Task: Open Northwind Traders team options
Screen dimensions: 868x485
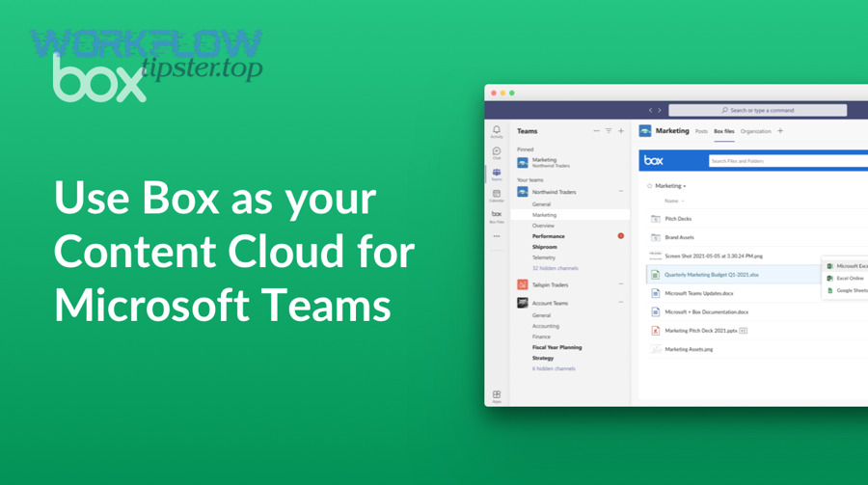Action: [x=621, y=191]
